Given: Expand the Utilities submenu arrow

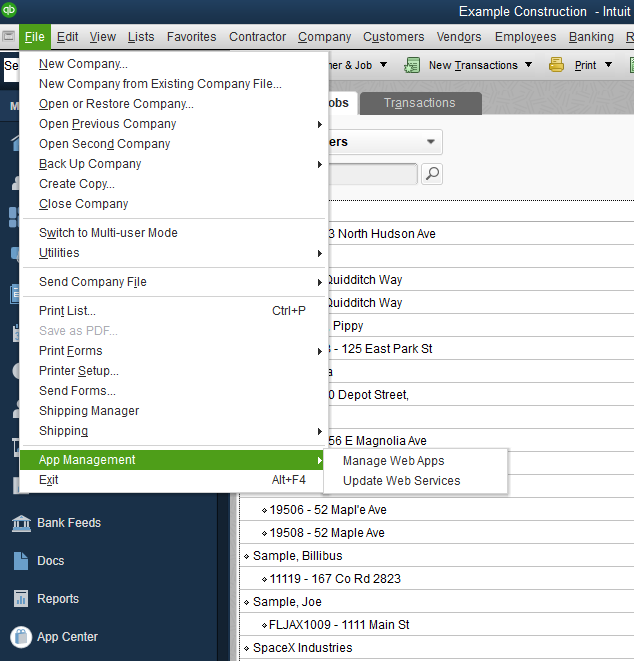Looking at the screenshot, I should 320,253.
